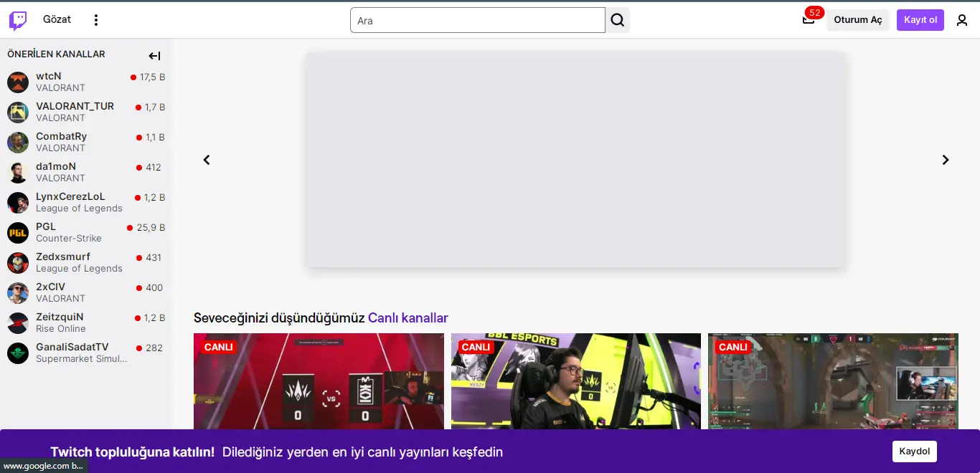Click the Kaydol button in purple banner
The height and width of the screenshot is (473, 980).
[915, 451]
